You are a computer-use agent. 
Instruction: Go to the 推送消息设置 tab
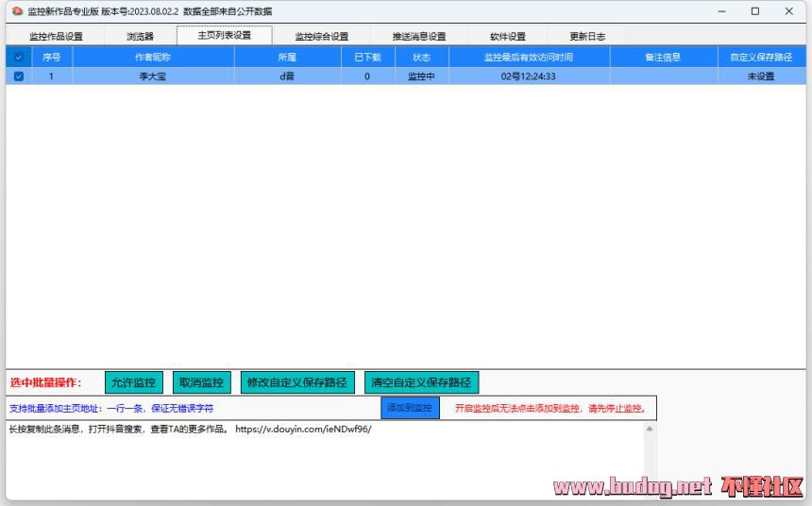tap(419, 37)
